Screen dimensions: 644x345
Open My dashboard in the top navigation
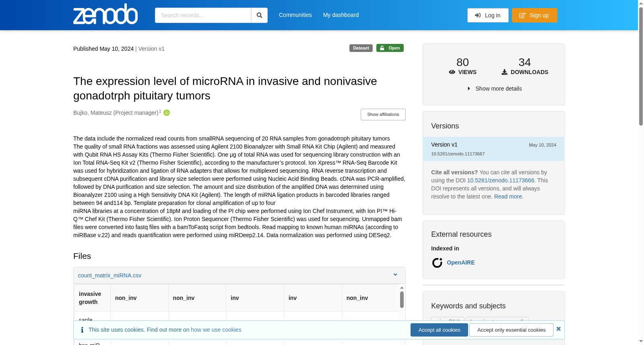pos(341,15)
